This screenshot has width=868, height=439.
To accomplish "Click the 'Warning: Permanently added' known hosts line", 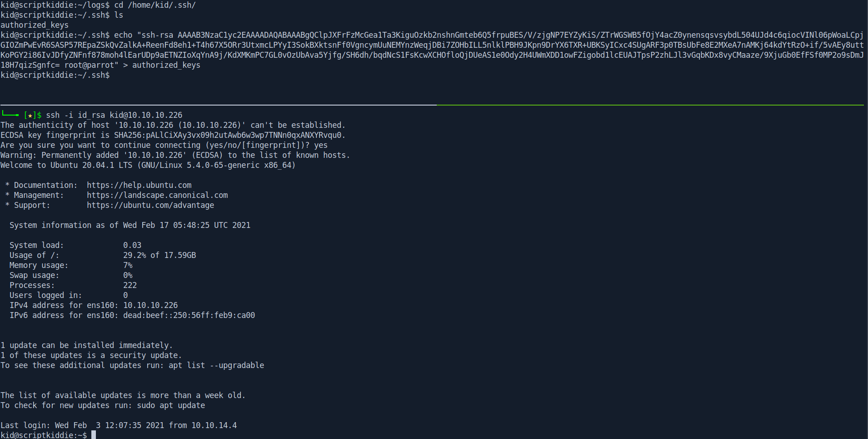I will [x=175, y=155].
